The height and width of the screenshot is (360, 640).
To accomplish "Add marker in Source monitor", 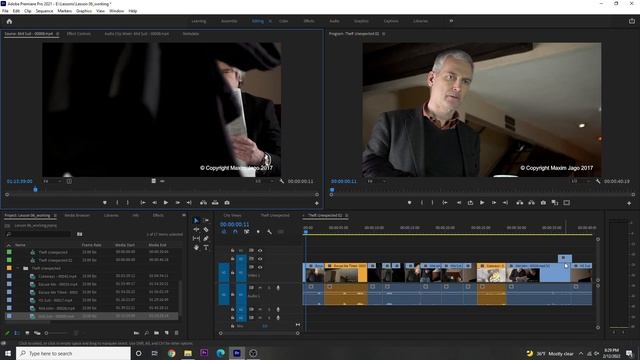I will (105, 202).
